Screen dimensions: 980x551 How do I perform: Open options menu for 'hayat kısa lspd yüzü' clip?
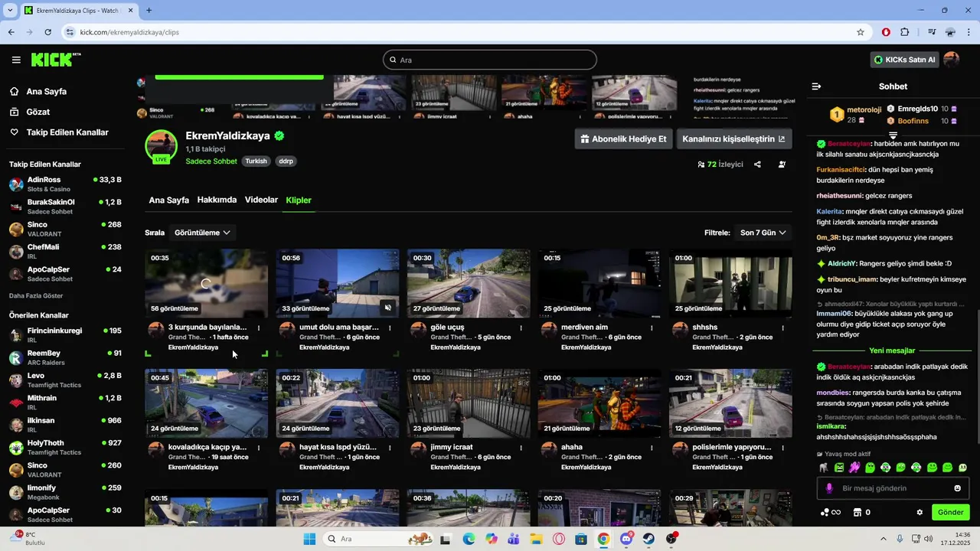(x=390, y=448)
